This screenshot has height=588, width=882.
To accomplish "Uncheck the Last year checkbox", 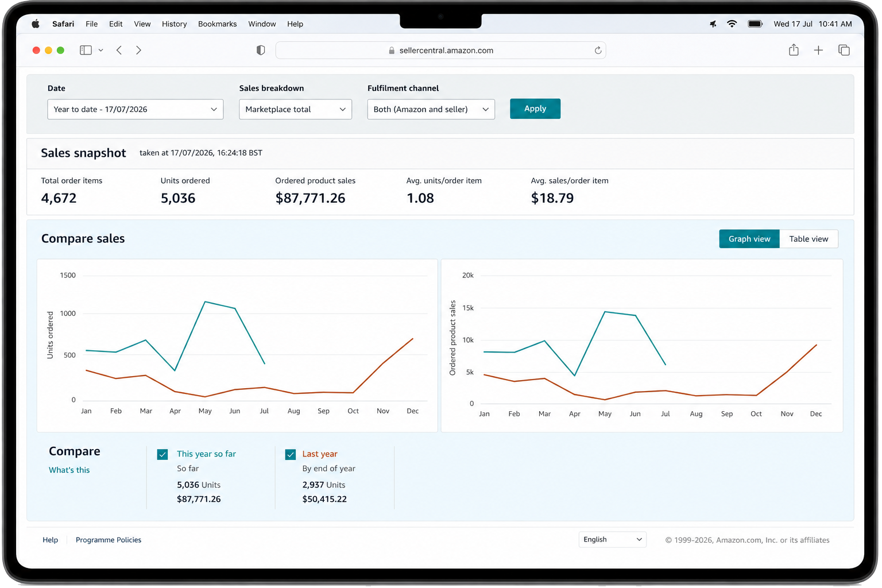I will [291, 454].
